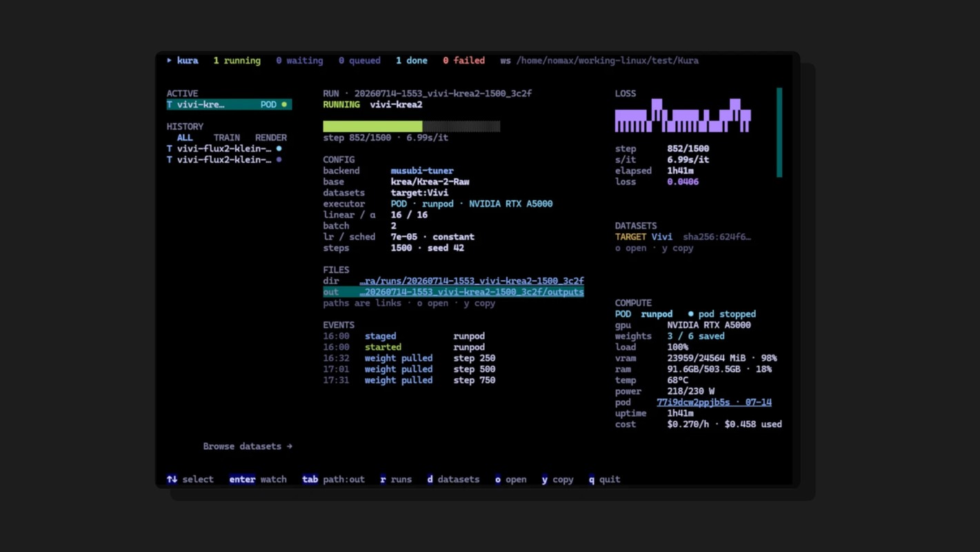Viewport: 980px width, 552px height.
Task: Click the '0 waiting' status counter
Action: click(299, 61)
